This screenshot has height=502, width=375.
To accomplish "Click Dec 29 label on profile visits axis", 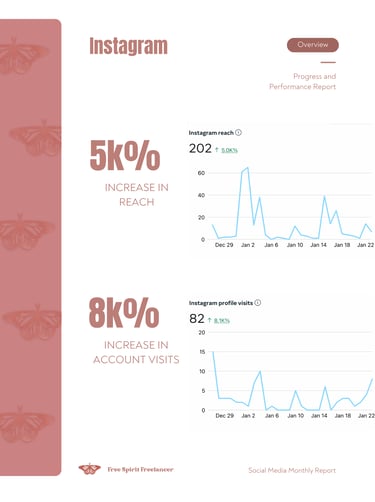I will [x=225, y=416].
